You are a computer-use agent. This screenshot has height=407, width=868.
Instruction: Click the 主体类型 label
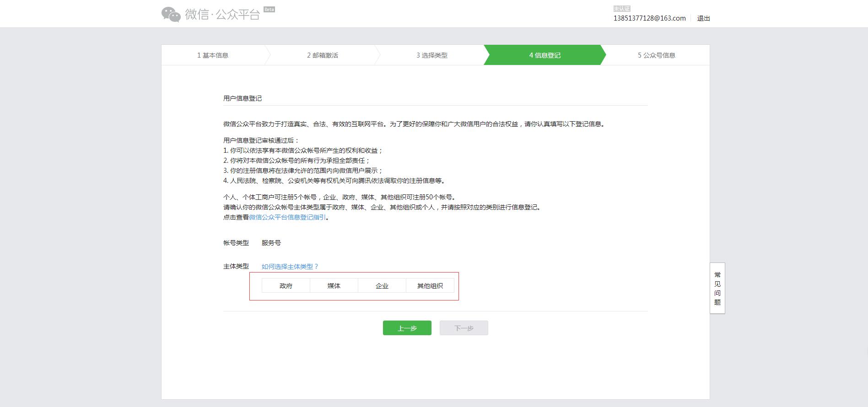click(x=236, y=266)
